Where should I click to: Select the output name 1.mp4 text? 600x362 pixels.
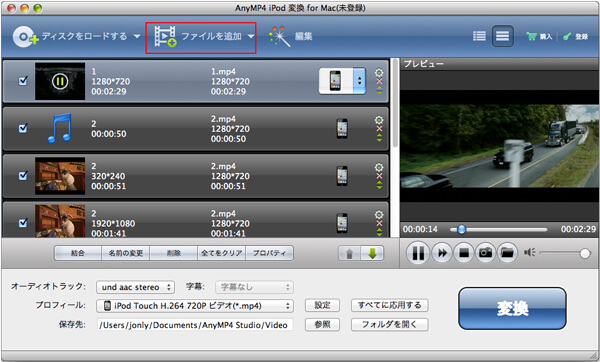[x=223, y=72]
